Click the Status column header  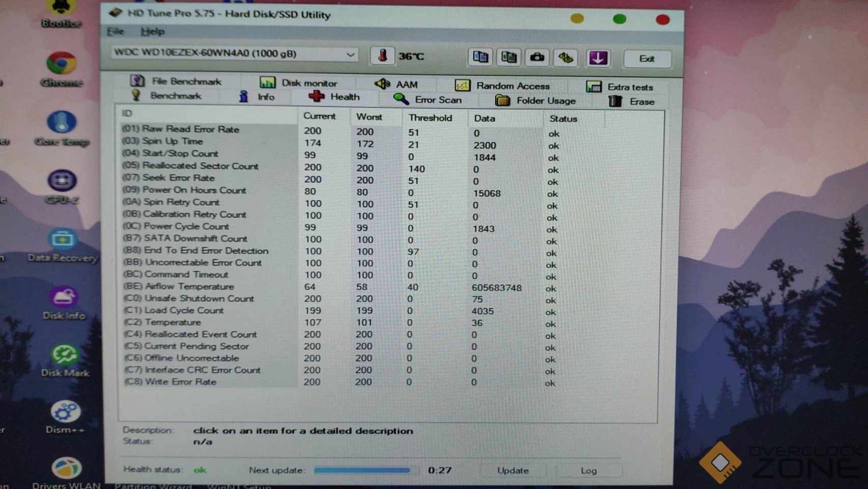click(x=574, y=119)
